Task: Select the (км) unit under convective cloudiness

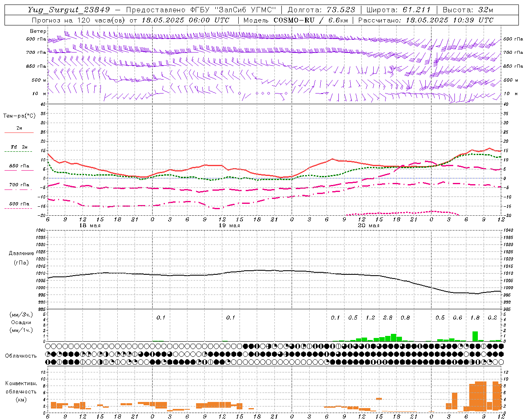Action: tap(21, 399)
